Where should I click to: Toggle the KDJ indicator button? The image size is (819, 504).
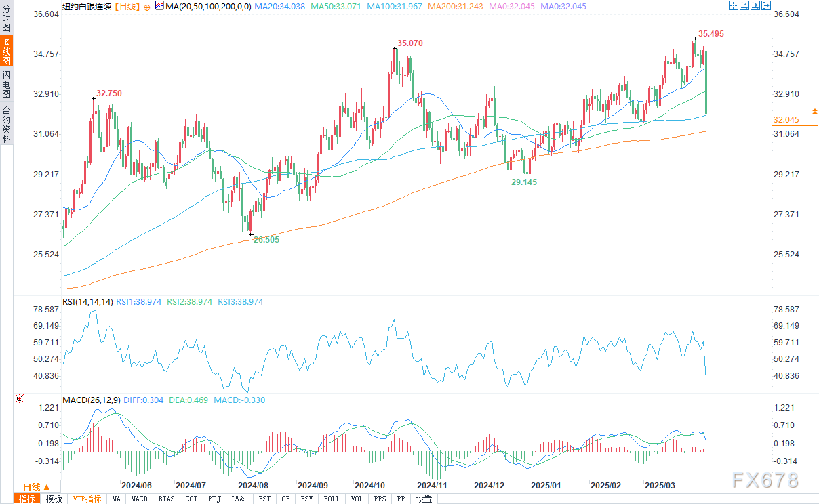(x=214, y=499)
